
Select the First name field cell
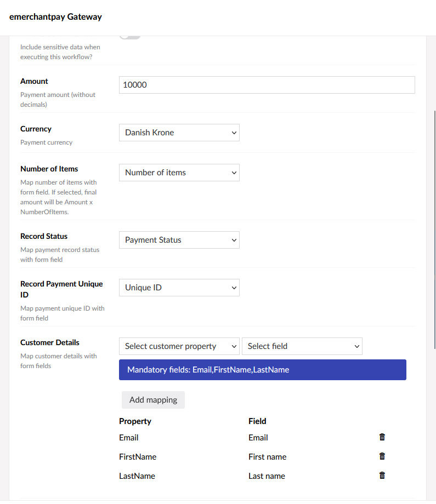point(268,457)
